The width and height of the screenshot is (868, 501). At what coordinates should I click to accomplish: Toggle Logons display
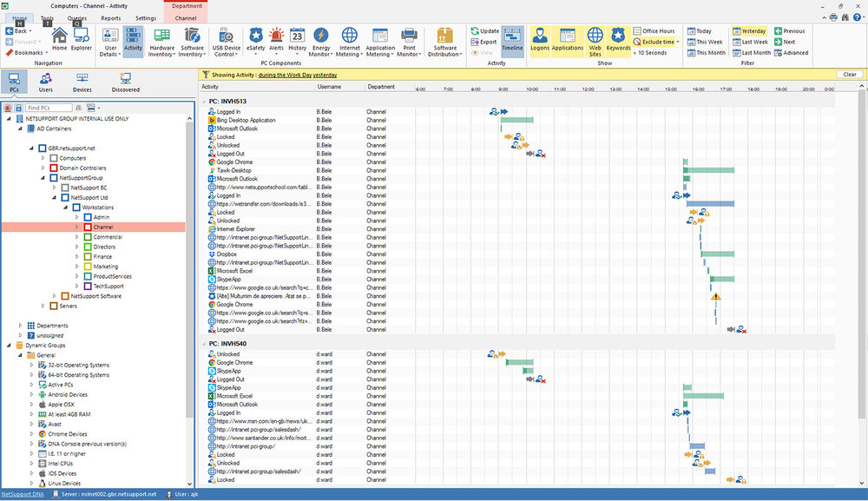coord(540,40)
